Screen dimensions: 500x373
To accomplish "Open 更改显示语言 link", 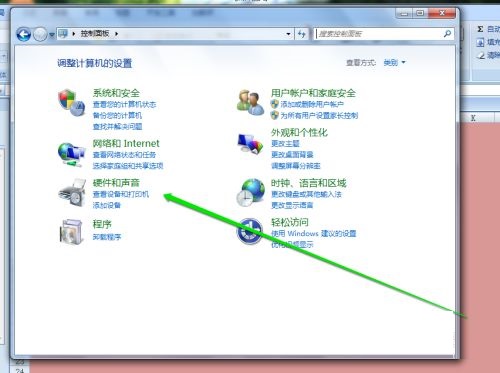I will [292, 205].
